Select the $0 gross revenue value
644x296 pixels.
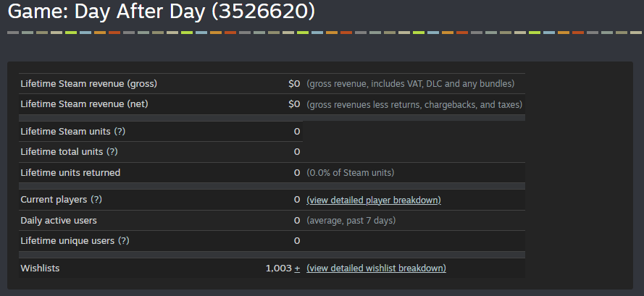point(294,84)
